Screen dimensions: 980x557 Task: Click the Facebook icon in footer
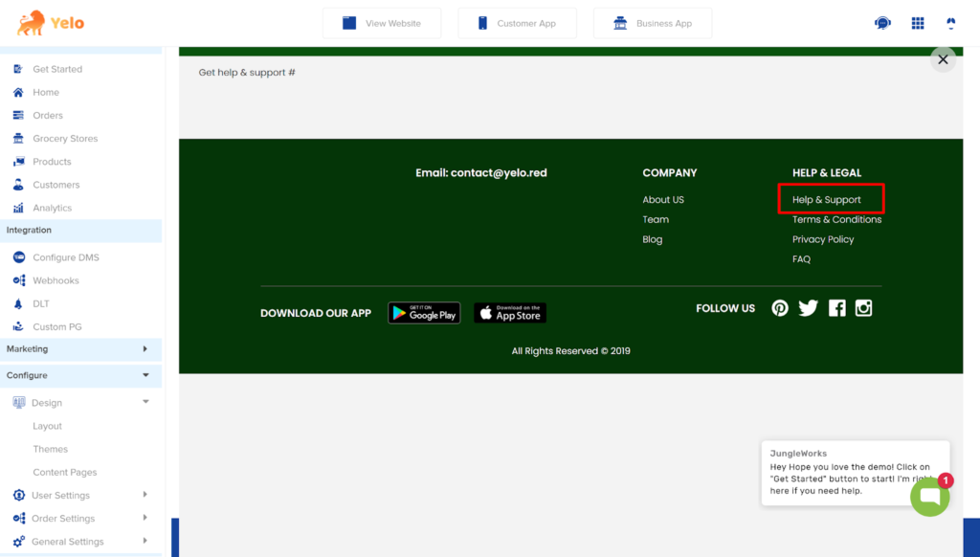836,308
